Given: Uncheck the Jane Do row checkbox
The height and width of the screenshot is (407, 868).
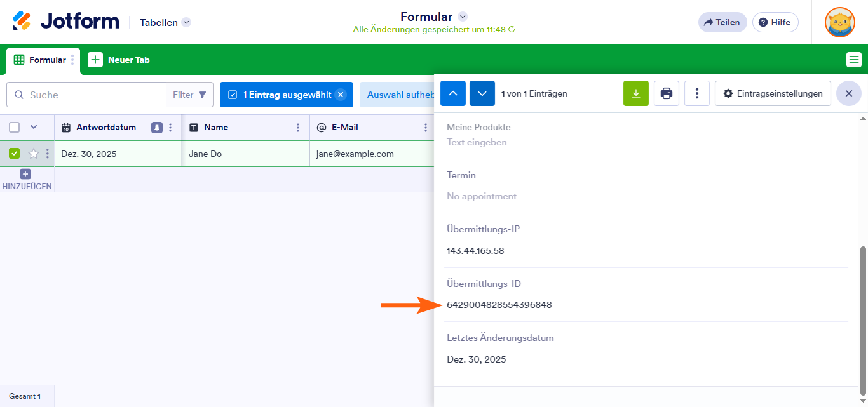Looking at the screenshot, I should 15,154.
